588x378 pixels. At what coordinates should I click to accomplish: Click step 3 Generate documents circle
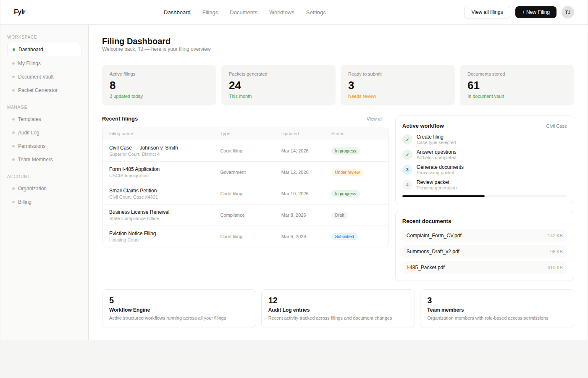tap(407, 170)
